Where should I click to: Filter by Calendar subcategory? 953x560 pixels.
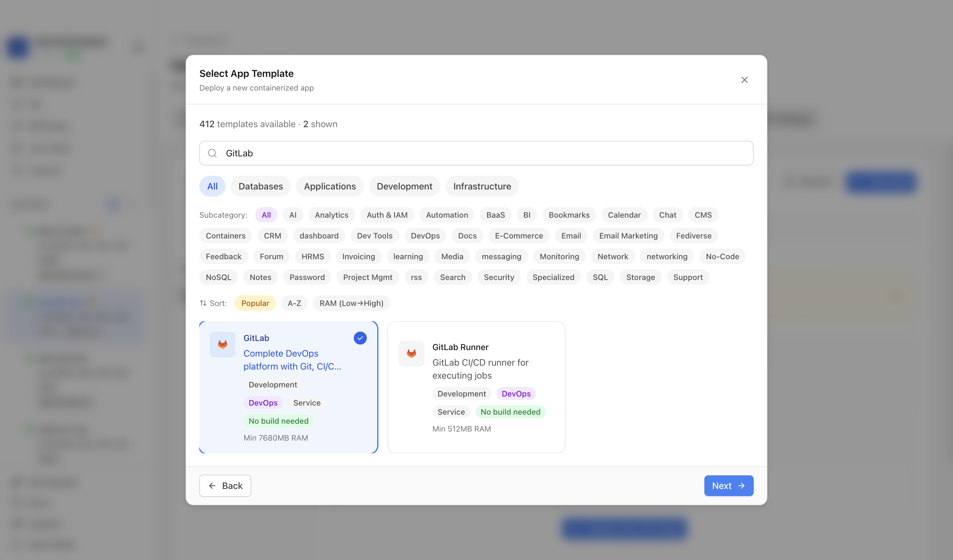tap(624, 215)
